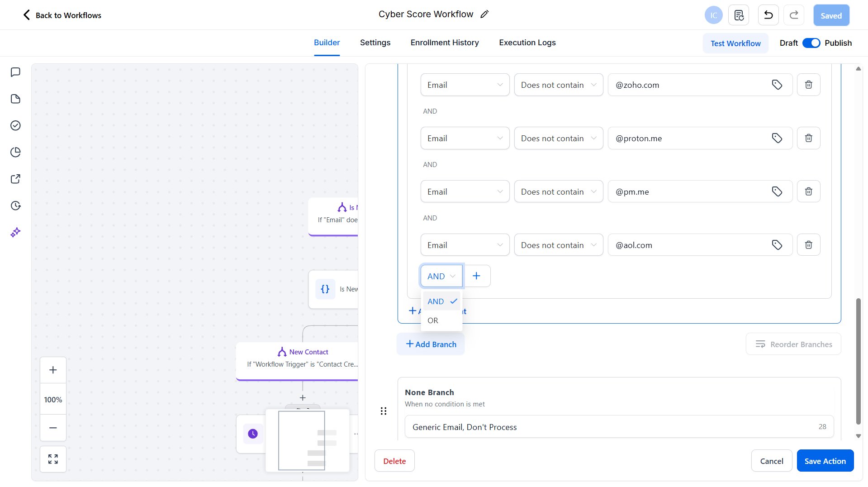Viewport: 868px width, 487px height.
Task: Click canvas minimap thumbnail
Action: 308,440
